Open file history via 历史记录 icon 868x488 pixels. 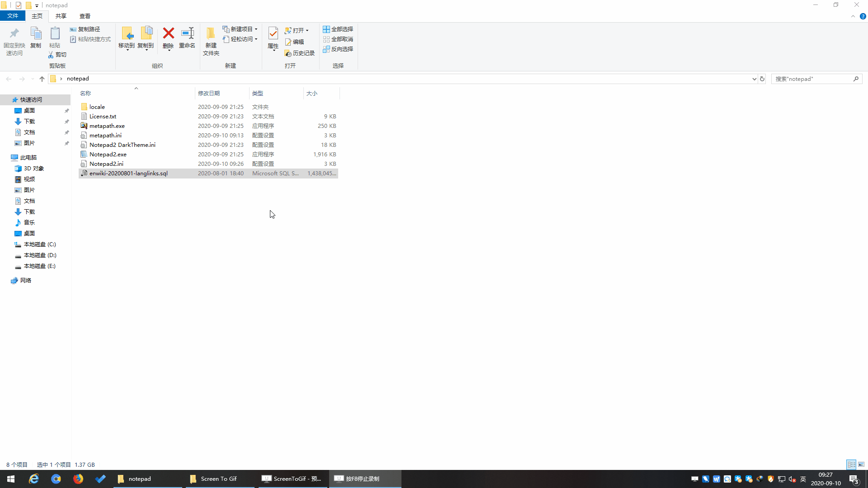point(299,53)
